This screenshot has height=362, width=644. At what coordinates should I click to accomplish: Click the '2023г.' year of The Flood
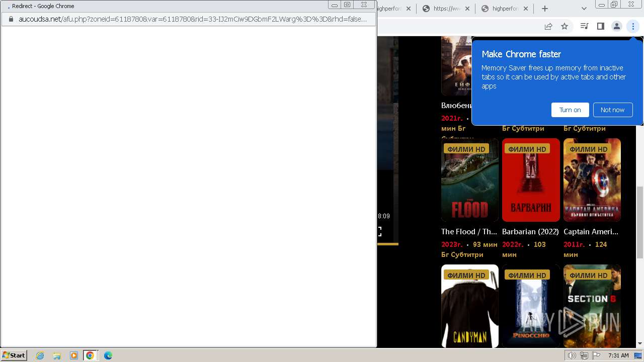tap(452, 244)
